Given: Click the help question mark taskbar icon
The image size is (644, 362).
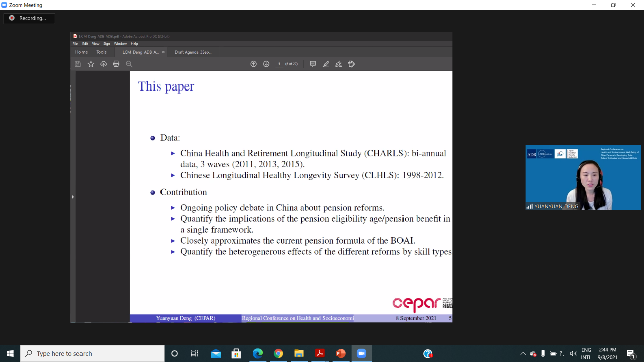Looking at the screenshot, I should pyautogui.click(x=428, y=353).
